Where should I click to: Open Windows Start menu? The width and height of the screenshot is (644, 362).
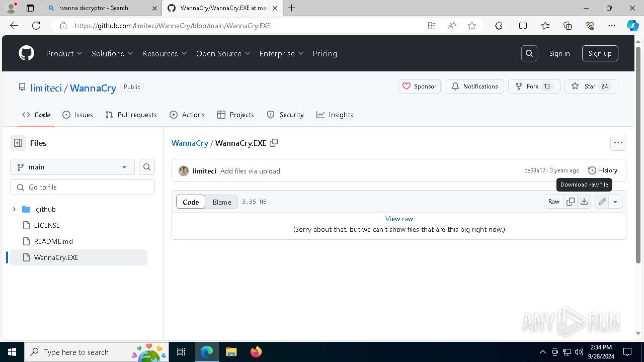[12, 352]
